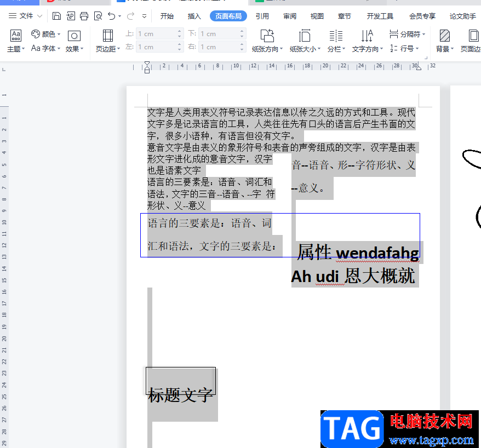Click the Save icon

(x=56, y=16)
